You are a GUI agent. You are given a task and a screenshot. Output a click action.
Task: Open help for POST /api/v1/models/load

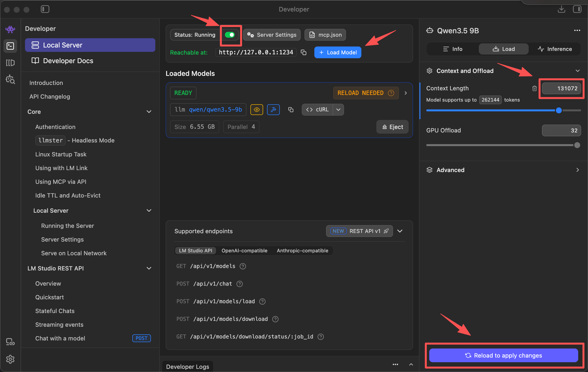(262, 302)
